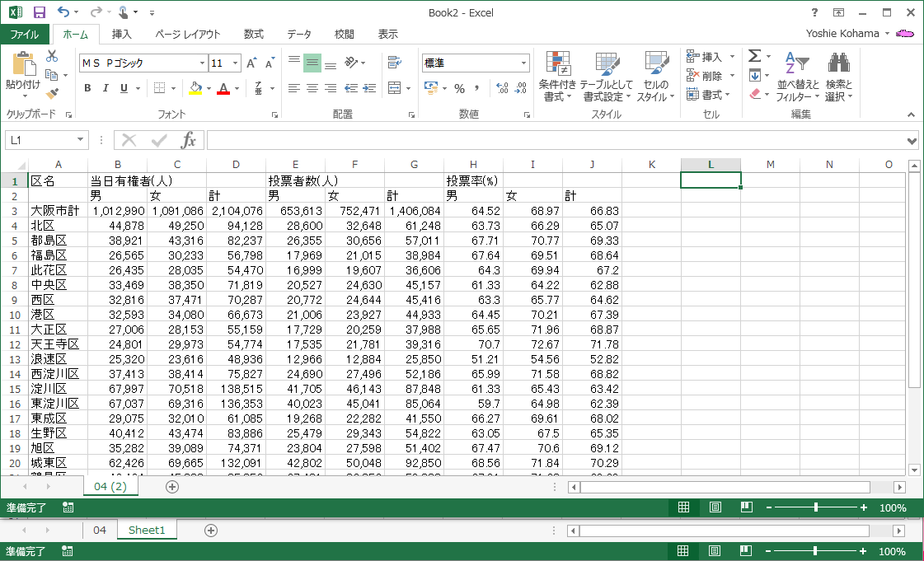Image resolution: width=924 pixels, height=561 pixels.
Task: Switch to the データ ribbon tab
Action: pos(298,34)
